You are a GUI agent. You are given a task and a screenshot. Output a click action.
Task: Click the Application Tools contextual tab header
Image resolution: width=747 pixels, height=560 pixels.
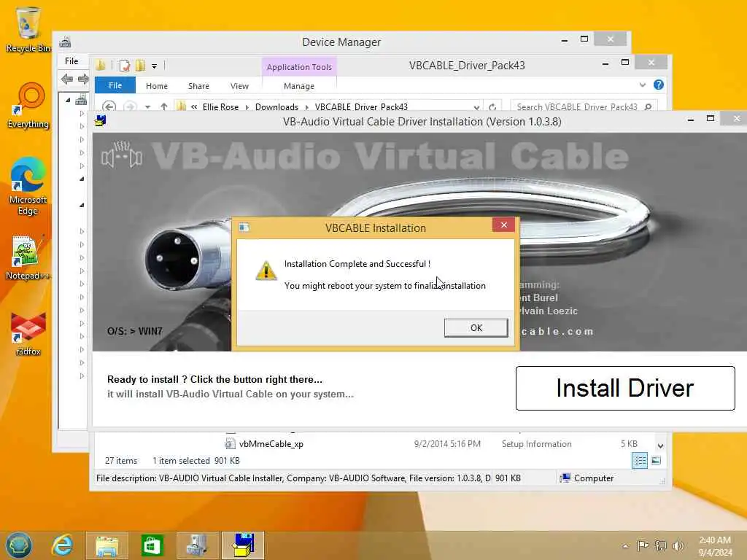299,67
